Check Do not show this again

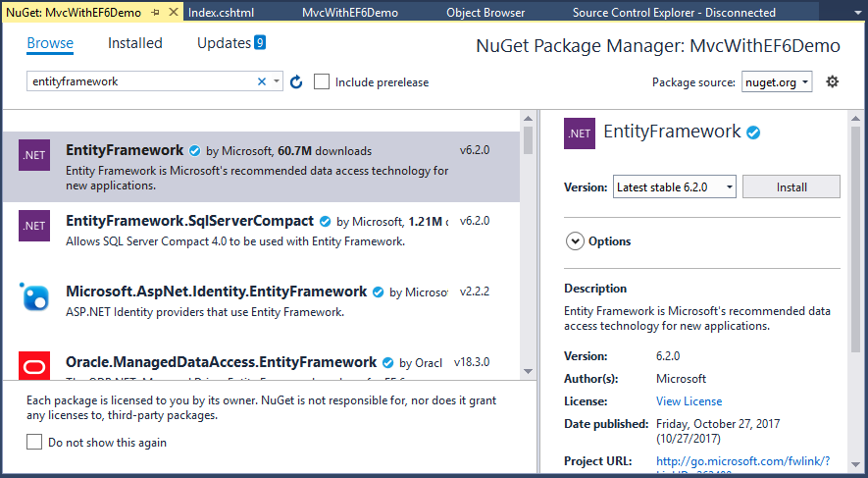(34, 442)
